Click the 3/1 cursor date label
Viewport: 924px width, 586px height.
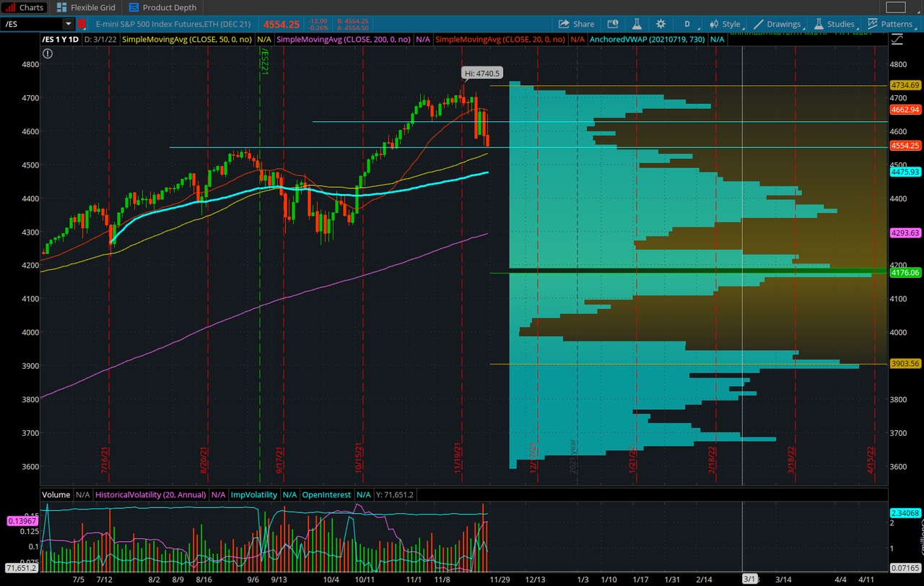[750, 579]
